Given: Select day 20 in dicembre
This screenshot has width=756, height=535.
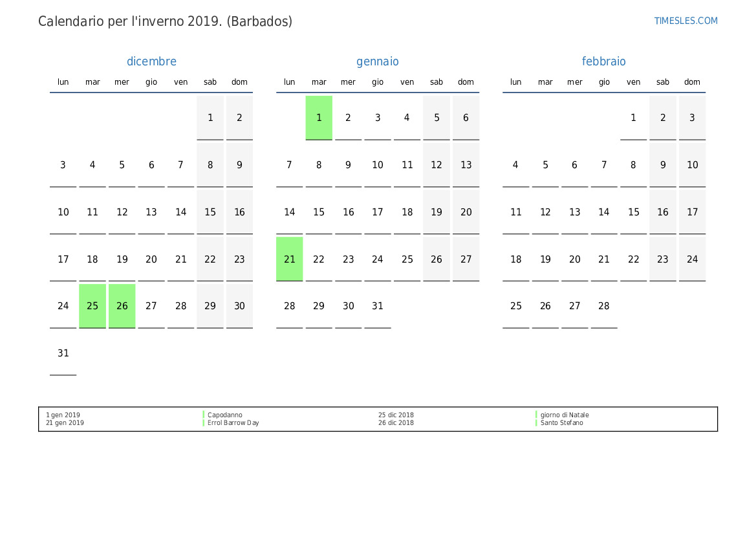Looking at the screenshot, I should pos(151,259).
